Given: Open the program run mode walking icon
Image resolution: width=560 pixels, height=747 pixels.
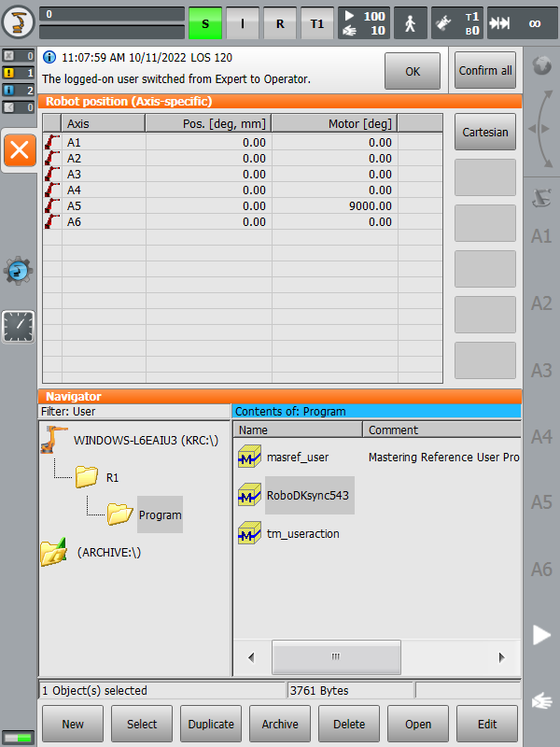Looking at the screenshot, I should coord(411,23).
